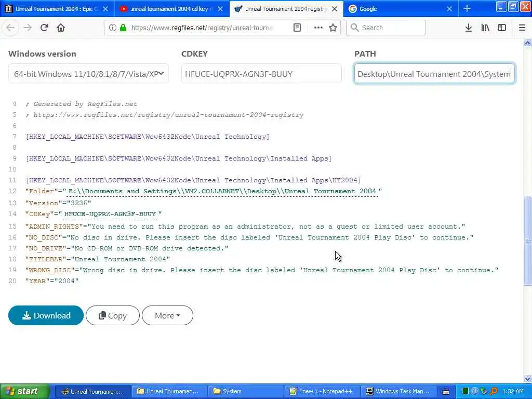
Task: Bookmark this page with star icon
Action: [333, 28]
